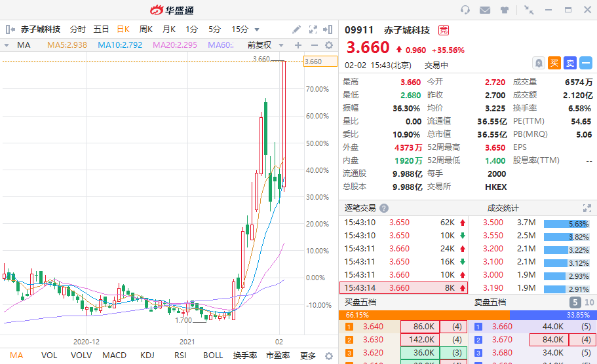Expand the 成交统计 panel
The image size is (597, 364).
point(587,208)
